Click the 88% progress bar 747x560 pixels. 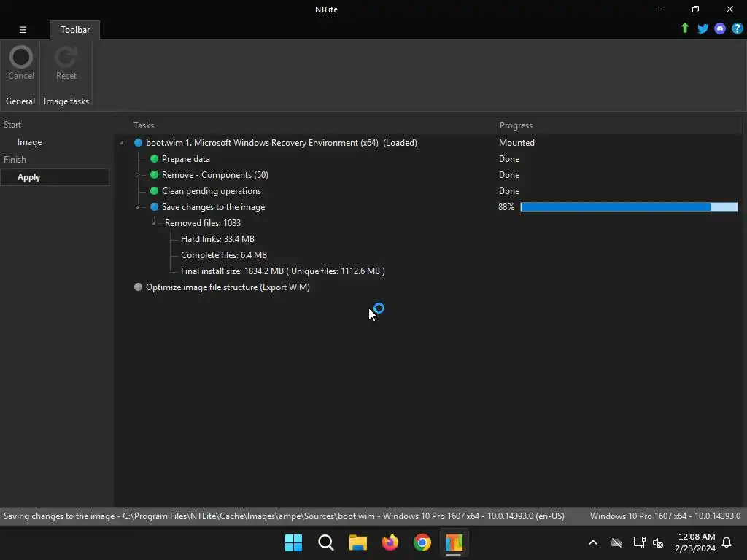pyautogui.click(x=629, y=206)
